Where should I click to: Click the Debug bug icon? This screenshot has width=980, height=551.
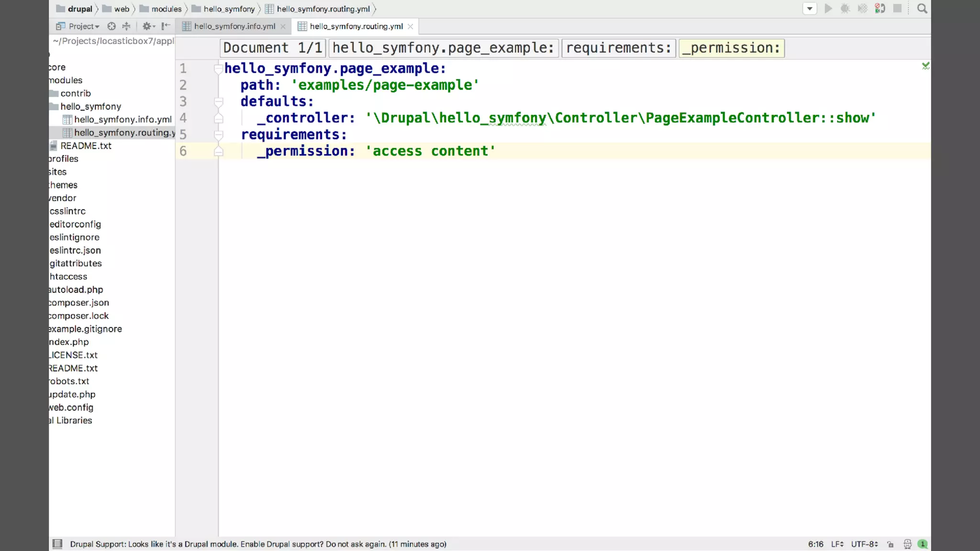point(845,9)
